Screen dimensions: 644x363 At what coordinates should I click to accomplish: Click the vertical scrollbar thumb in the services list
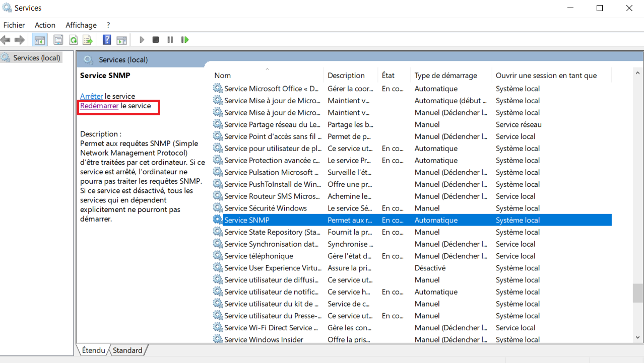637,293
